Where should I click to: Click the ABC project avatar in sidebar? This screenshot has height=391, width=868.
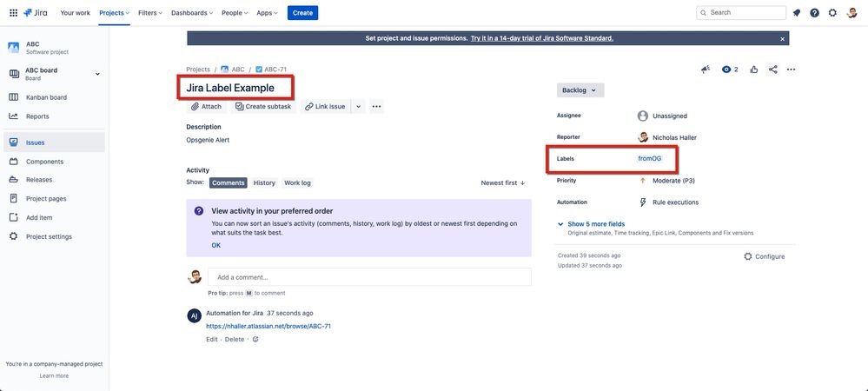13,48
